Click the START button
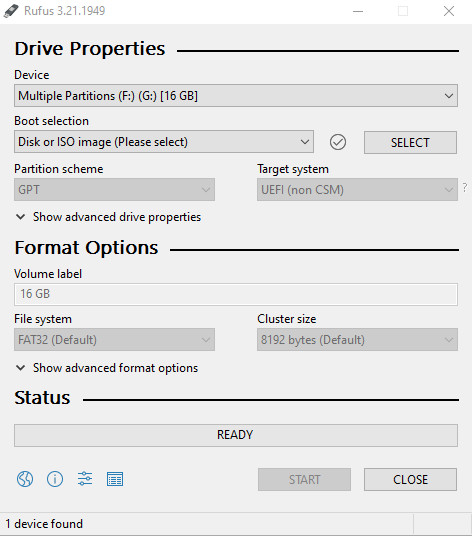472x536 pixels. tap(304, 480)
